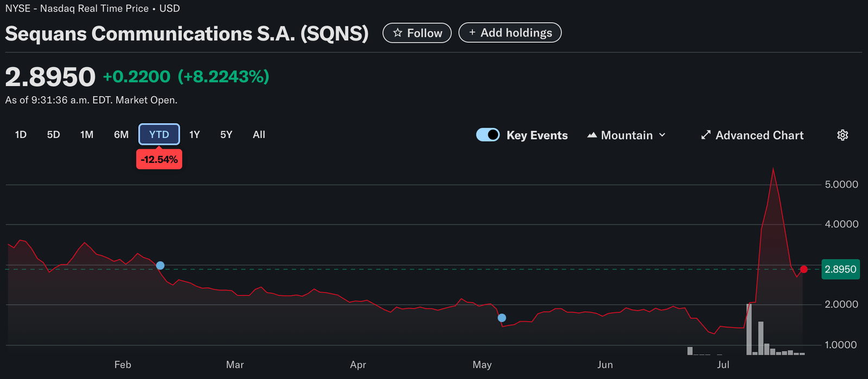868x379 pixels.
Task: Show the 1Y chart range
Action: 194,135
